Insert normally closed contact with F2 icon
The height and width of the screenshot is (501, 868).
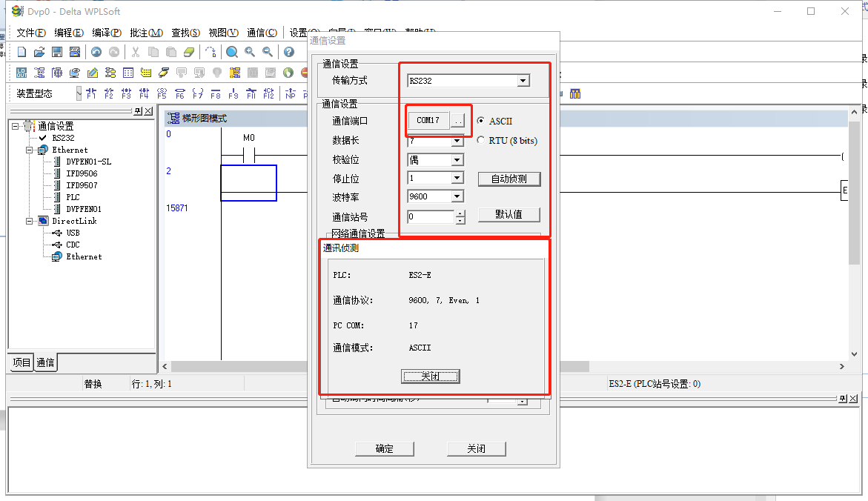click(x=109, y=93)
